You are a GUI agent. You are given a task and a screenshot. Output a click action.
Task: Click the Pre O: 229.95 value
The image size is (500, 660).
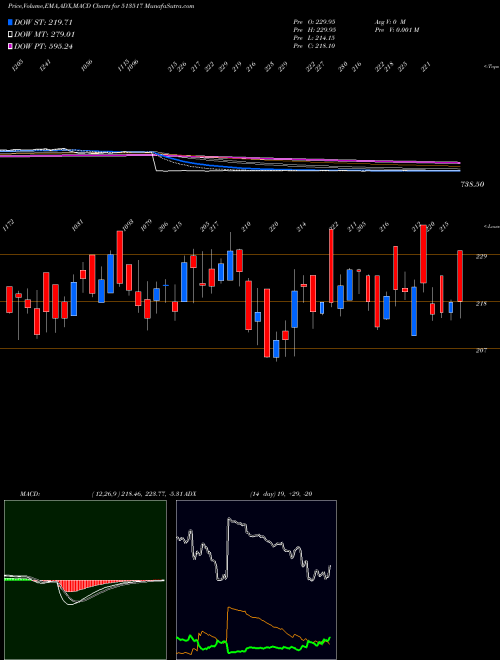[314, 21]
